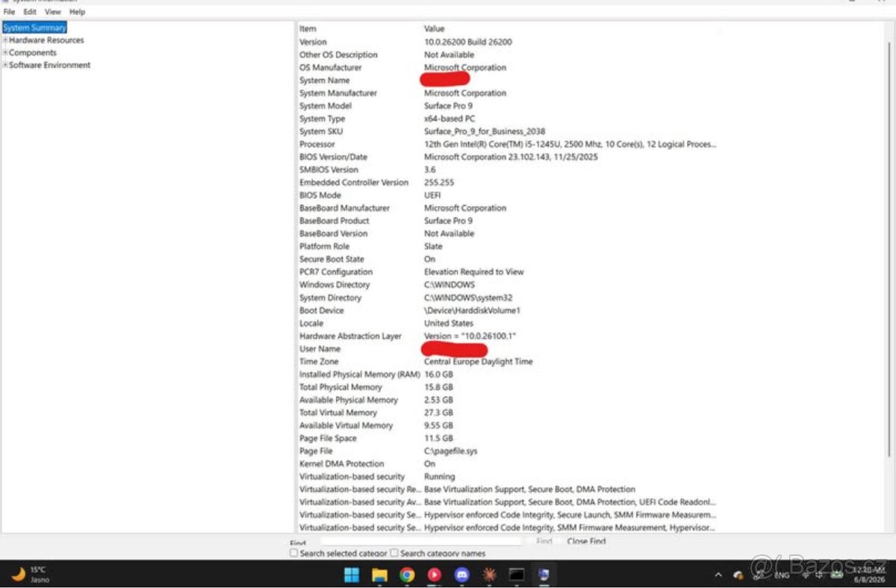Open the Terminal taskbar icon
This screenshot has height=588, width=896.
(517, 575)
